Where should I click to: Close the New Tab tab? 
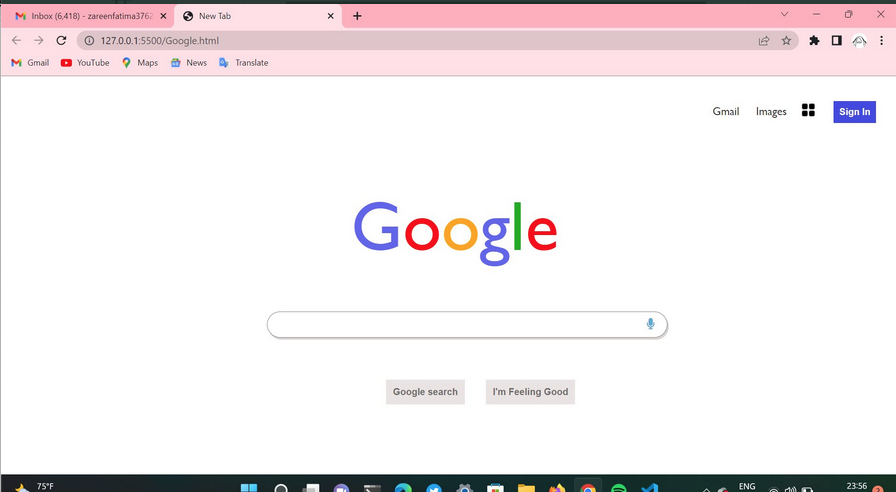point(330,16)
